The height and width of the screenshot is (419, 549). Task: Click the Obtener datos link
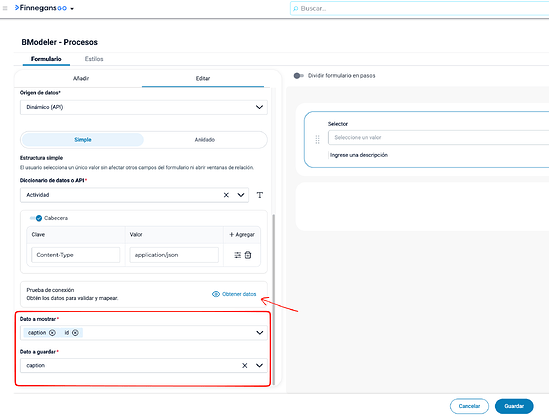coord(239,294)
